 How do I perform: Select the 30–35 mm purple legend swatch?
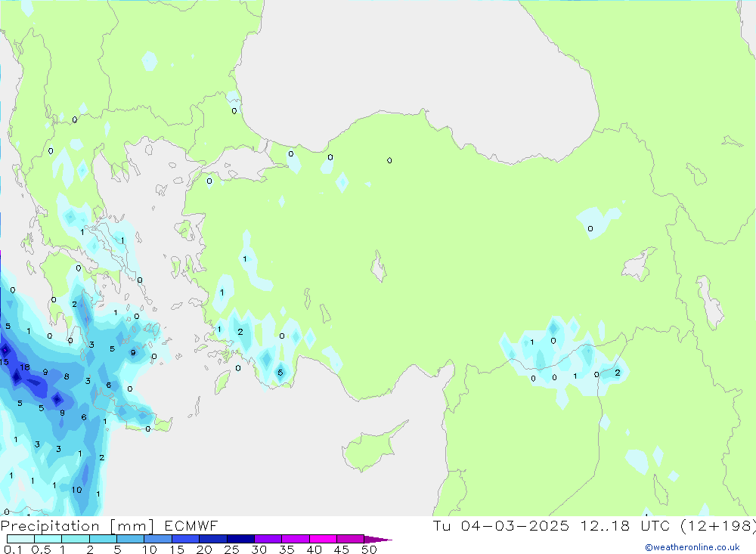point(268,539)
